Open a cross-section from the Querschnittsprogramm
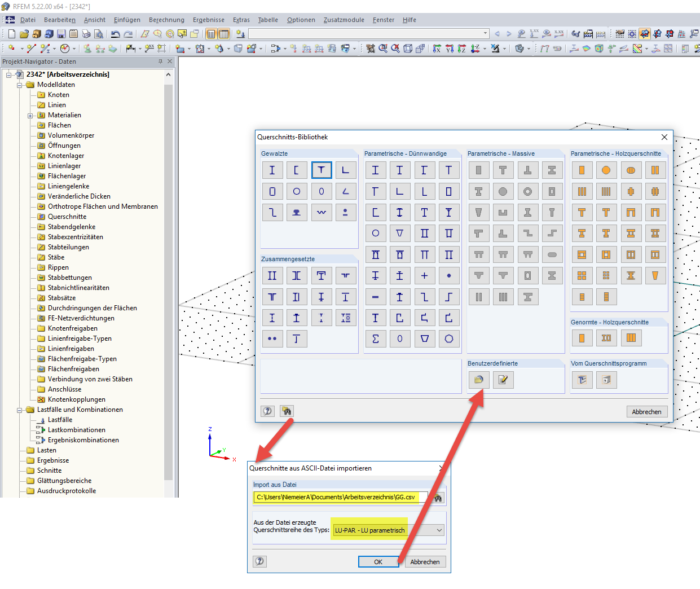The image size is (700, 589). (x=581, y=380)
